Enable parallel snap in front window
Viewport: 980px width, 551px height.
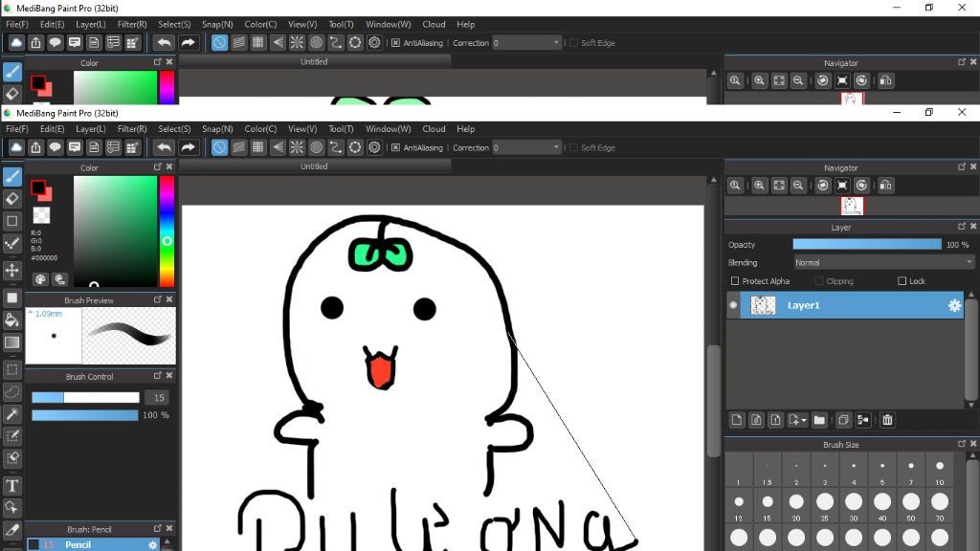click(x=238, y=147)
